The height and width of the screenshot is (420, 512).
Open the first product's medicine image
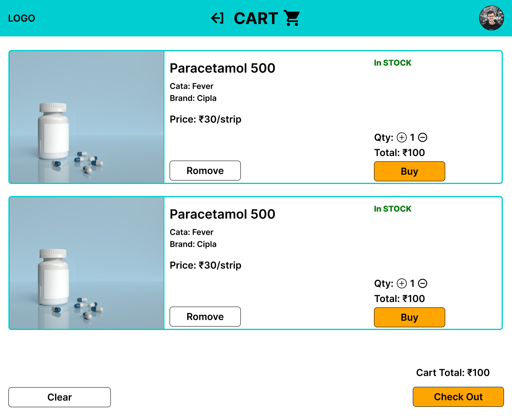87,117
